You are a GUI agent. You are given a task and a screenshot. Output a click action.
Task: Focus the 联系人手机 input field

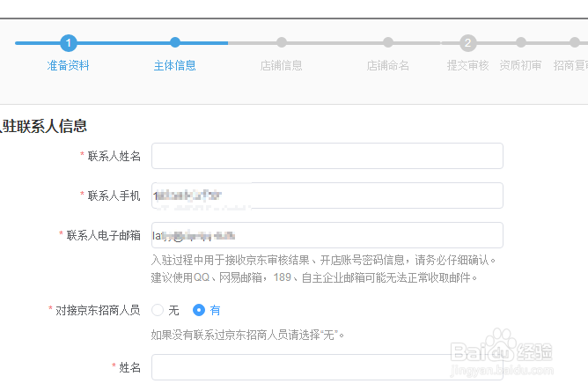coord(327,195)
